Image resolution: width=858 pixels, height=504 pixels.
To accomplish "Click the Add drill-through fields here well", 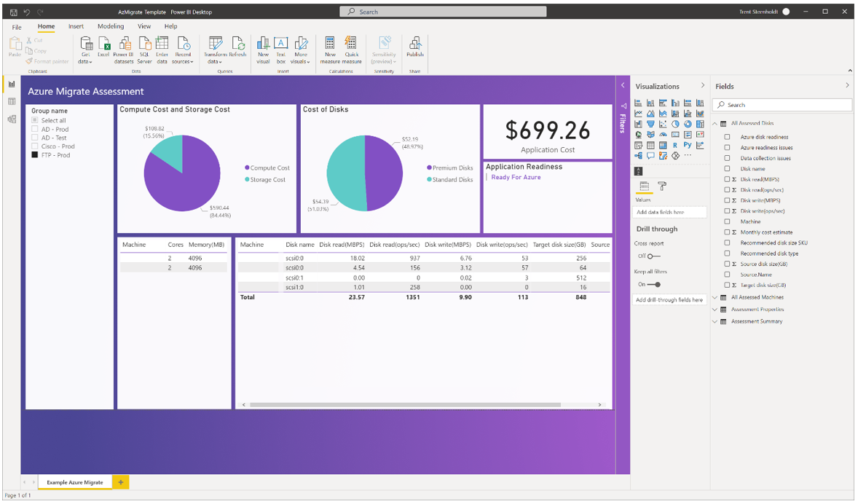I will [670, 300].
